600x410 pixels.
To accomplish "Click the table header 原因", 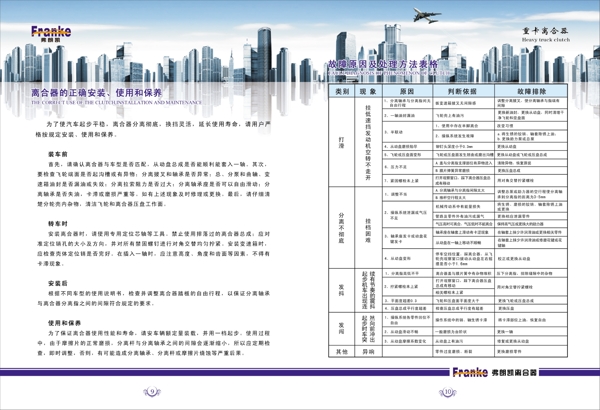I will click(407, 91).
